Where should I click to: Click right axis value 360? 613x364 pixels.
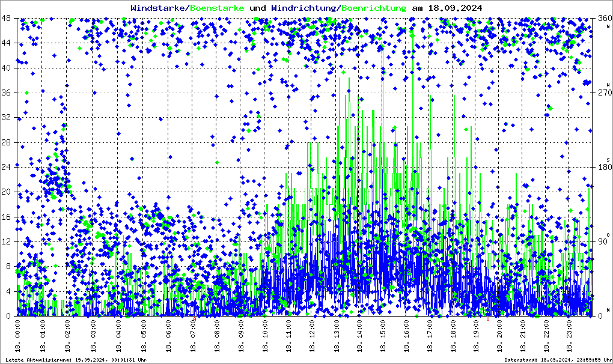(605, 19)
